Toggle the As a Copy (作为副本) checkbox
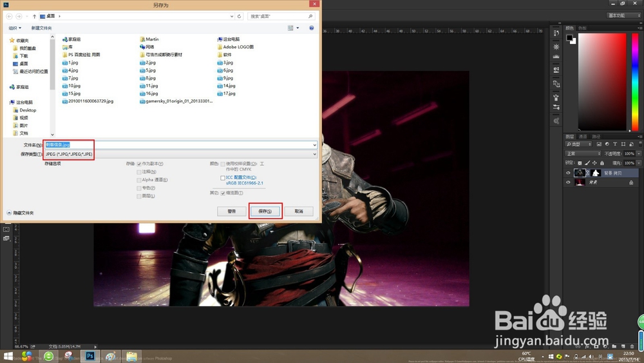 pos(139,164)
